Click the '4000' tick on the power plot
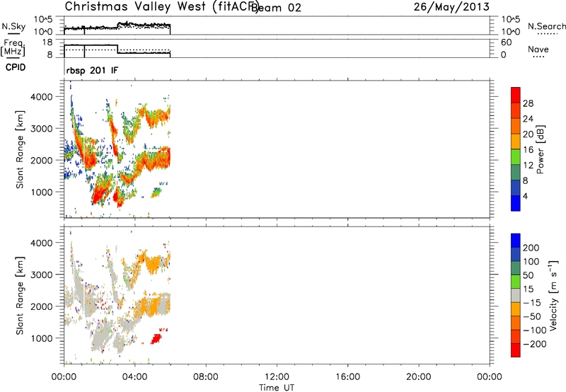Image resolution: width=566 pixels, height=392 pixels. pyautogui.click(x=41, y=97)
